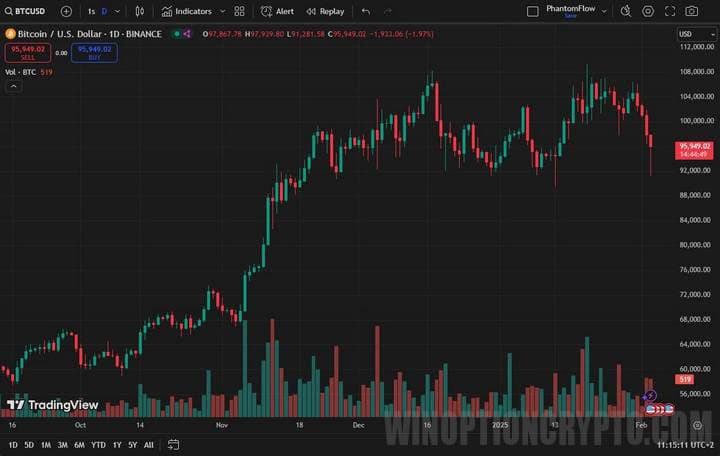Open the Indicators dialog
The image size is (720, 456).
tap(187, 11)
